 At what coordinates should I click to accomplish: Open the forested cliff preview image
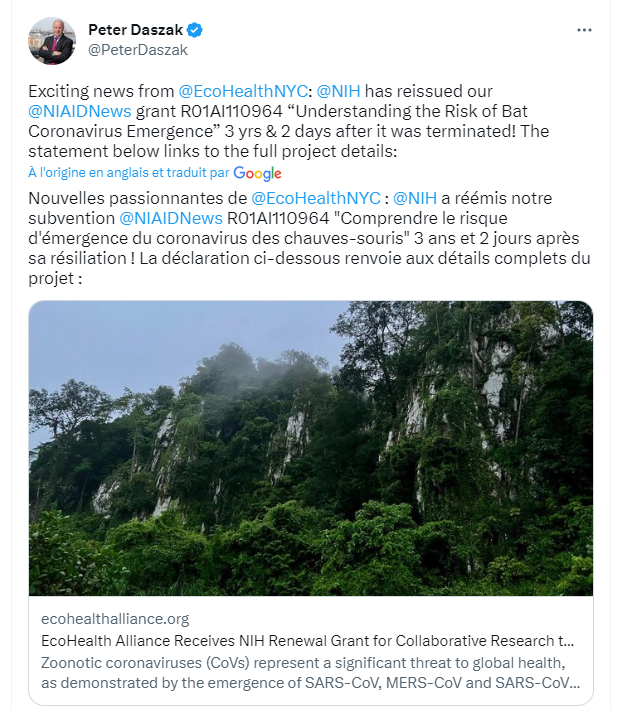(x=310, y=448)
